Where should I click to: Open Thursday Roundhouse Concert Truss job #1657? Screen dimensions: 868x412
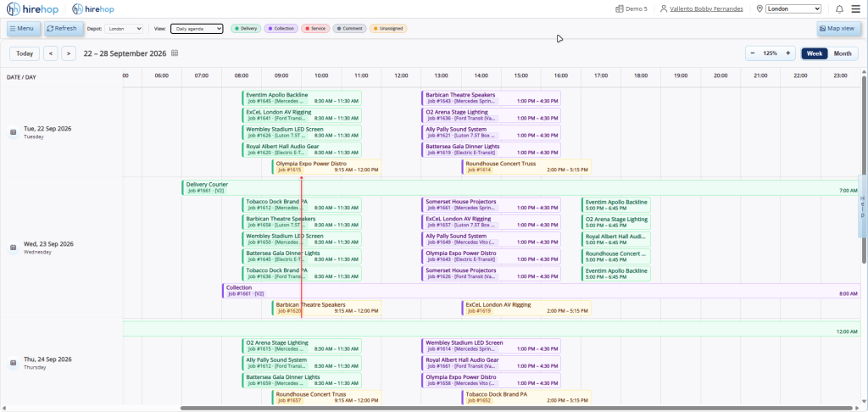point(326,398)
